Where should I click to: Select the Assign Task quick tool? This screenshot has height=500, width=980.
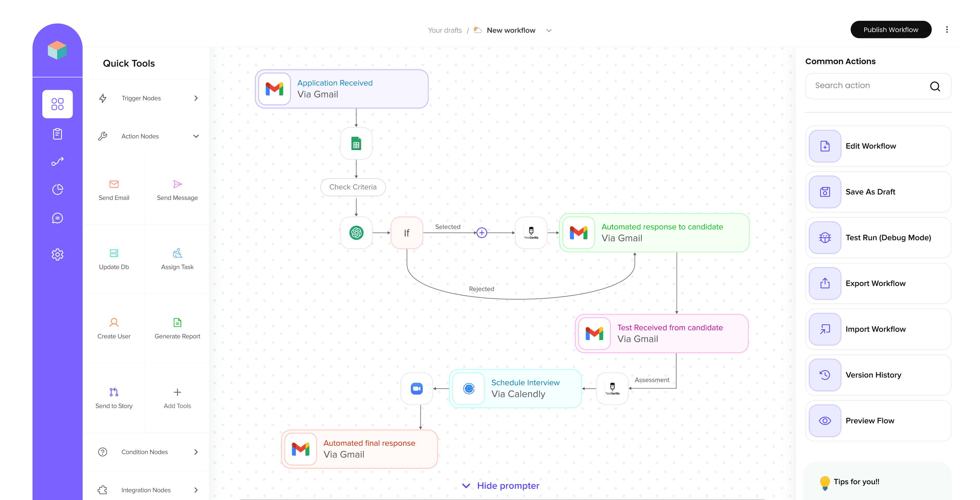coord(177,259)
